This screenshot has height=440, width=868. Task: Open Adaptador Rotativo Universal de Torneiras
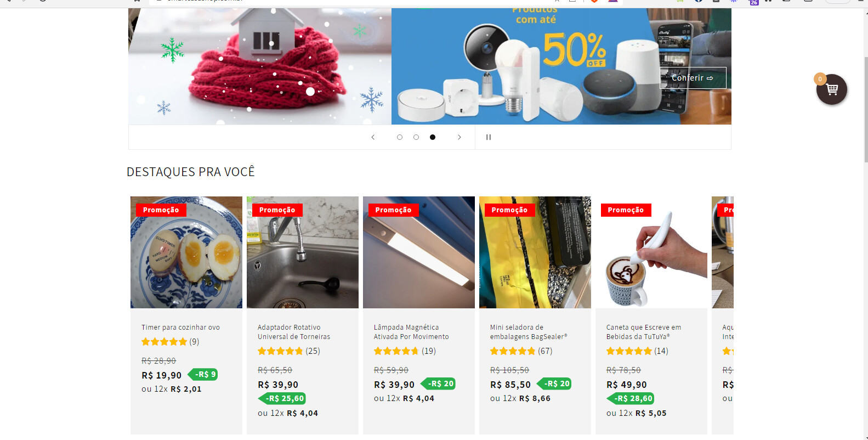(294, 332)
